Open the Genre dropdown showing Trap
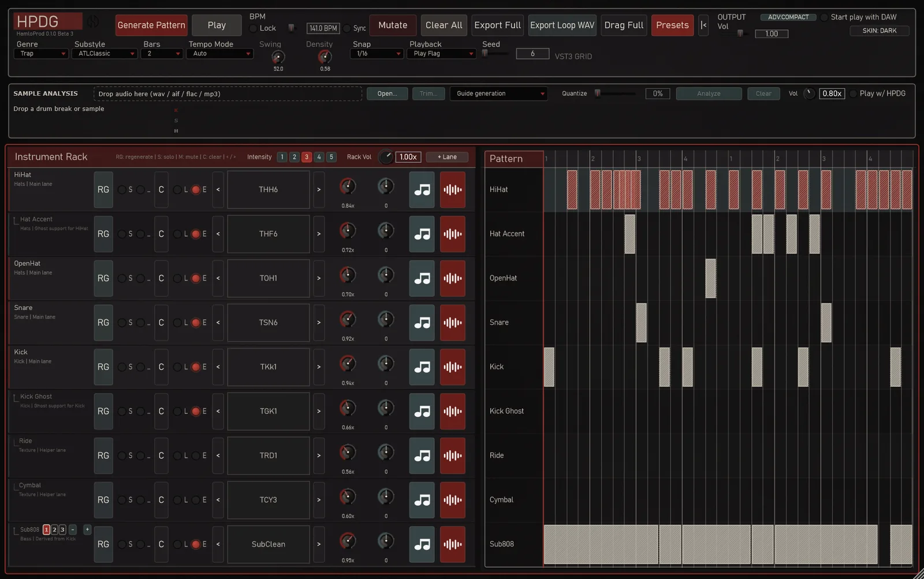 pos(41,54)
